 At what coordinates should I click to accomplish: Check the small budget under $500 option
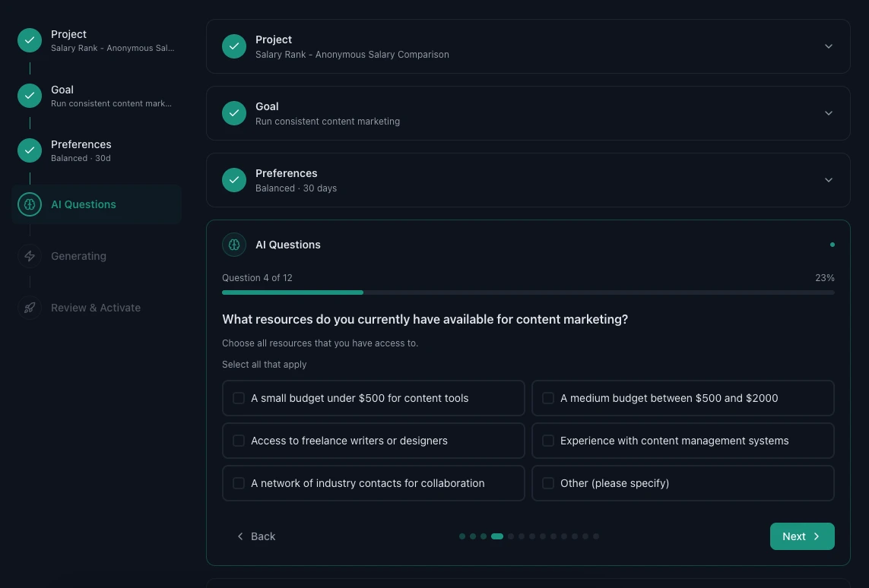coord(239,398)
